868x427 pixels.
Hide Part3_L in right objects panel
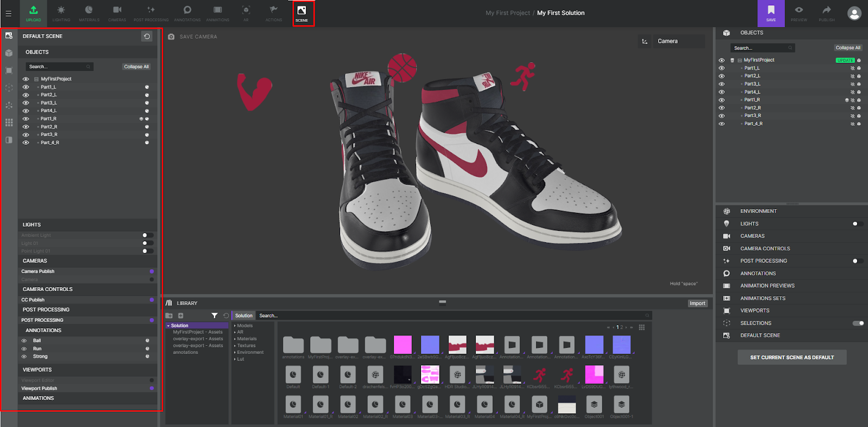pos(722,84)
